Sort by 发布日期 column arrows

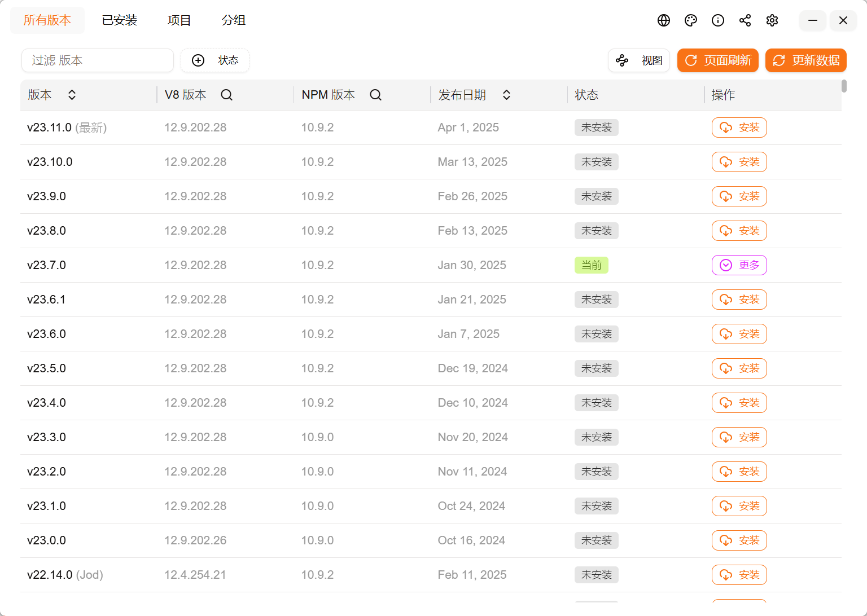point(506,95)
